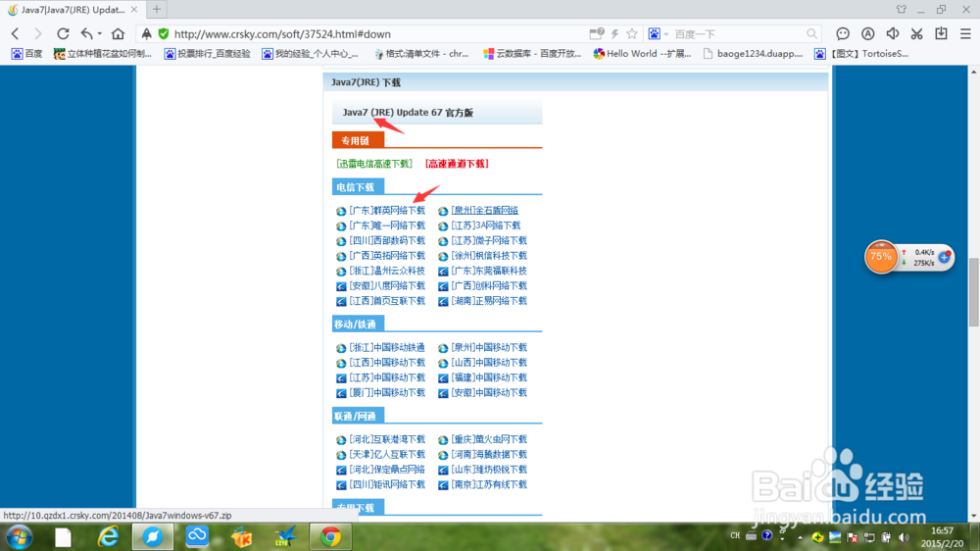Image resolution: width=980 pixels, height=551 pixels.
Task: Click the browser skin shirt icon
Action: [901, 10]
